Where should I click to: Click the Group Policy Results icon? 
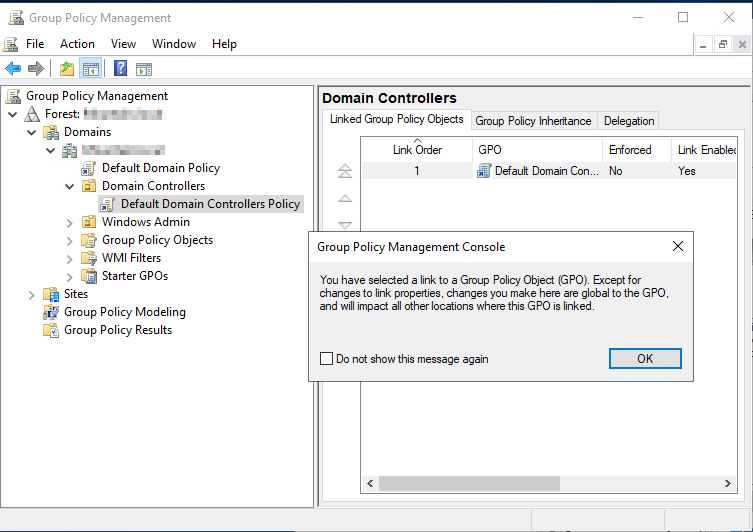coord(51,330)
